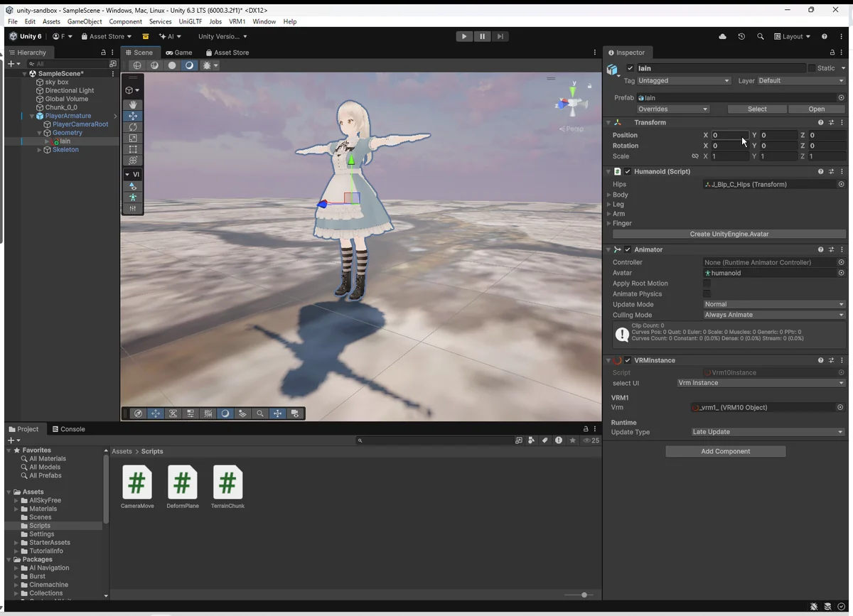
Task: Click the Cloud services icon
Action: tap(723, 36)
